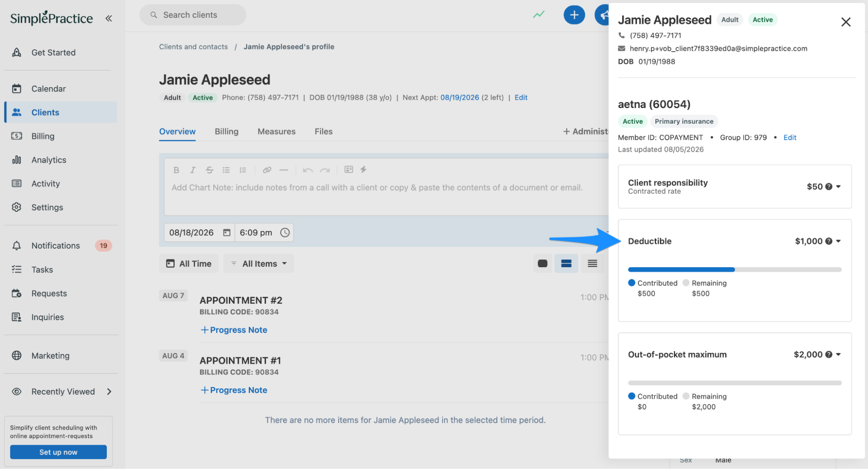Apply italic formatting in chart note
868x469 pixels.
193,170
